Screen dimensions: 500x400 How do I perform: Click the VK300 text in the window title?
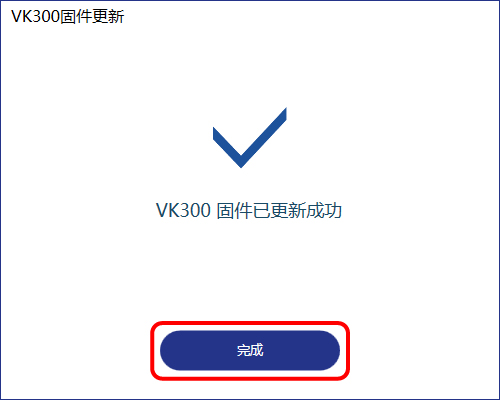(35, 16)
